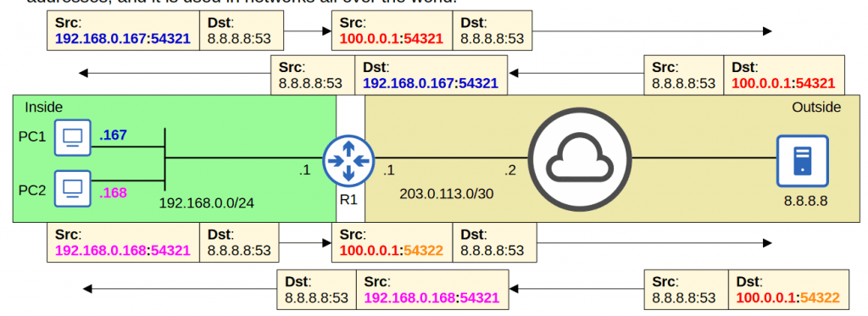This screenshot has width=868, height=316.
Task: Click the Dst 192.168.0.167:54321 return packet box
Action: tap(431, 75)
